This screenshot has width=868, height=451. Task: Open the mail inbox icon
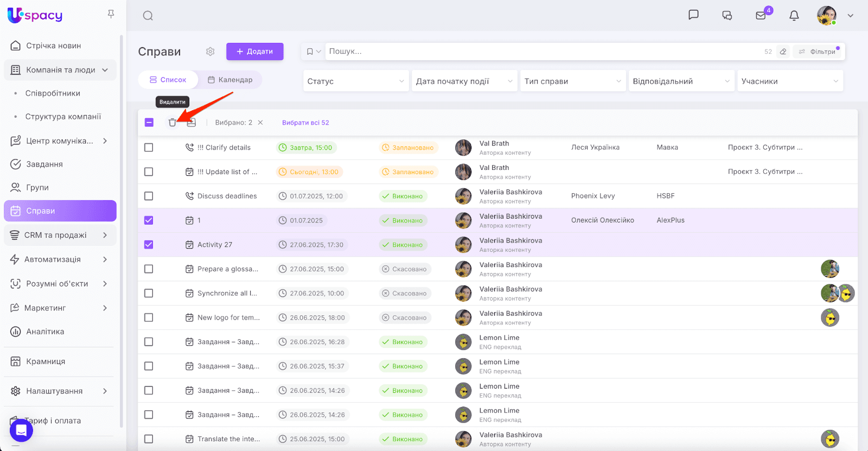tap(761, 16)
